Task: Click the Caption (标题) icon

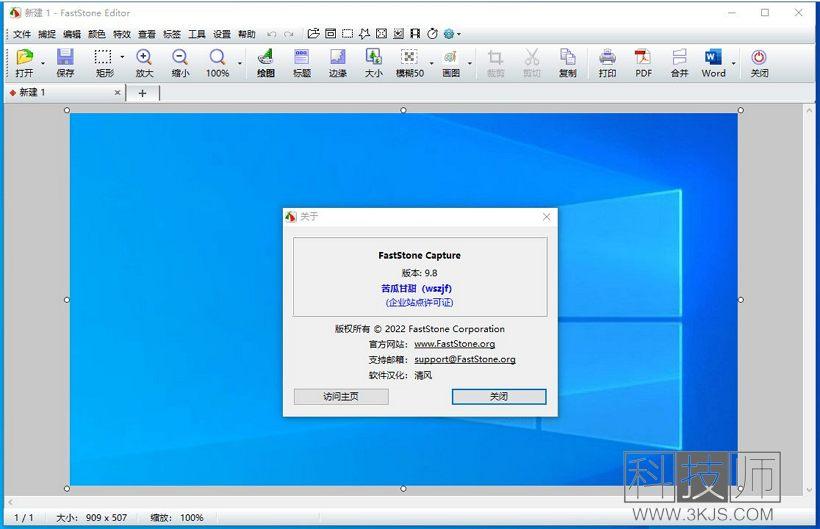Action: coord(302,63)
